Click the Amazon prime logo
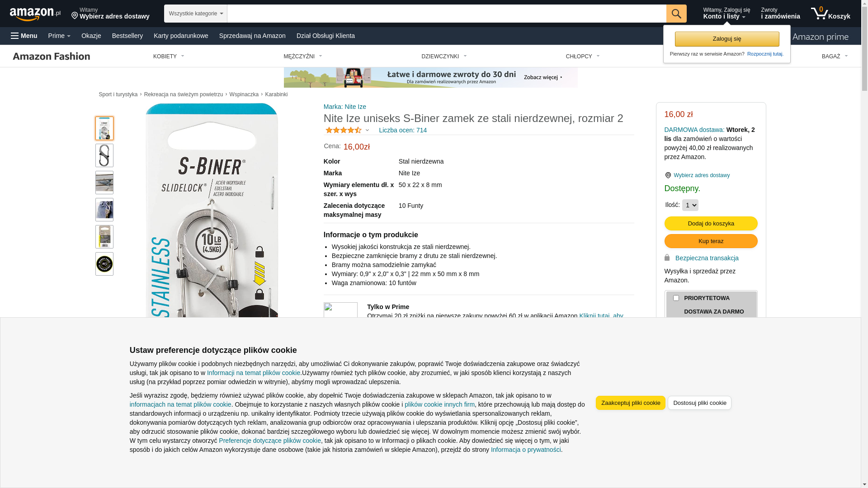This screenshot has height=488, width=868. coord(821,37)
